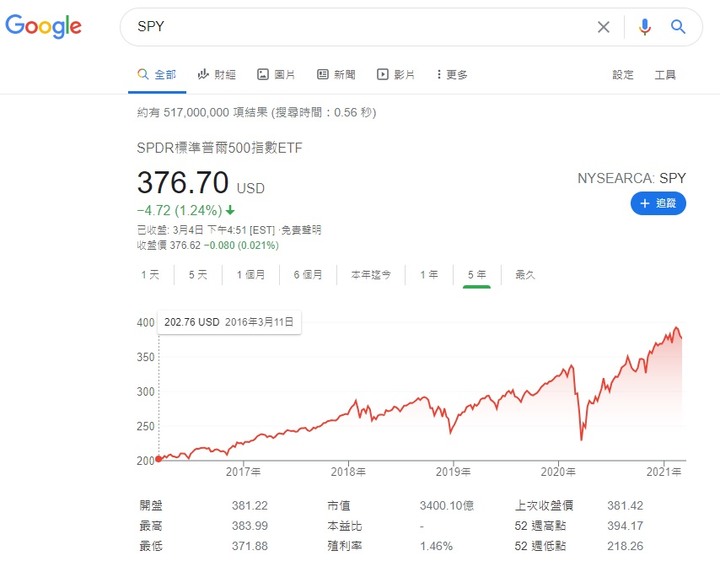Open 工具 (Tools) options
The width and height of the screenshot is (720, 583).
click(x=665, y=75)
